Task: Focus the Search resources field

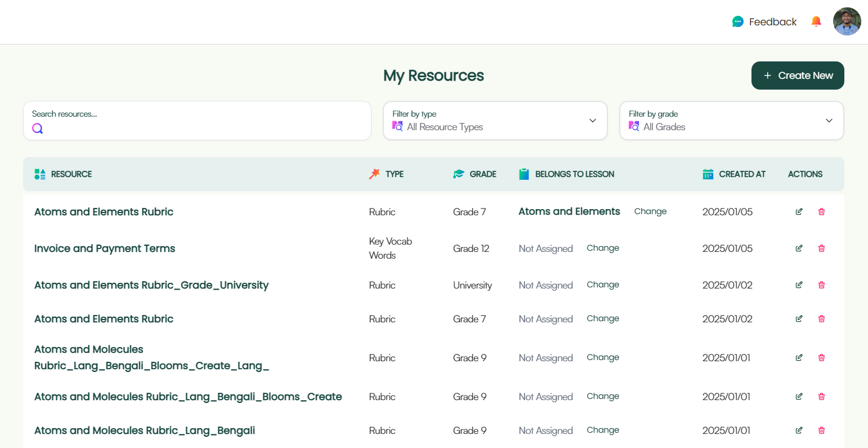Action: click(x=197, y=121)
